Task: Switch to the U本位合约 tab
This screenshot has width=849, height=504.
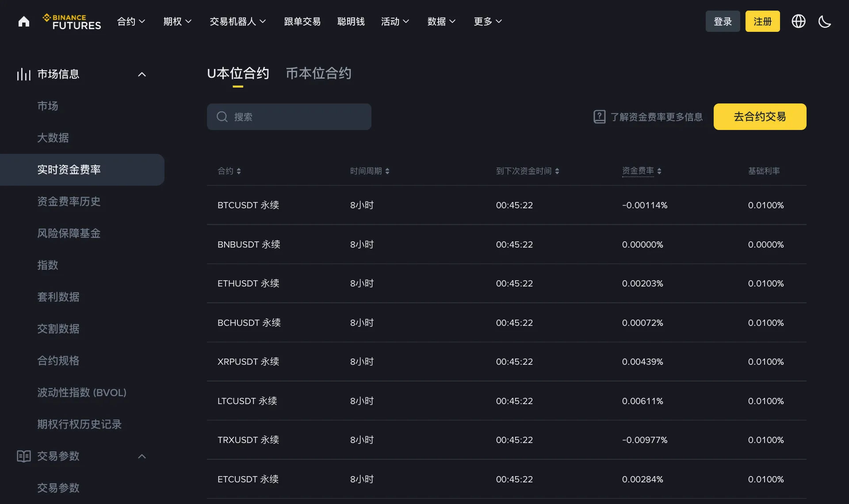Action: tap(238, 73)
